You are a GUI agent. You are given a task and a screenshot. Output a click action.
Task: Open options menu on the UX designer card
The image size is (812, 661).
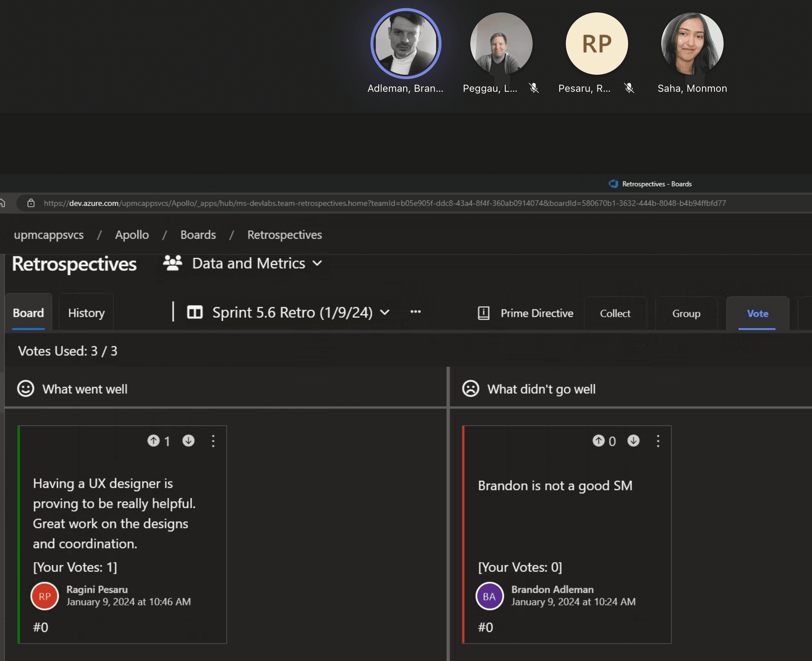pyautogui.click(x=213, y=441)
